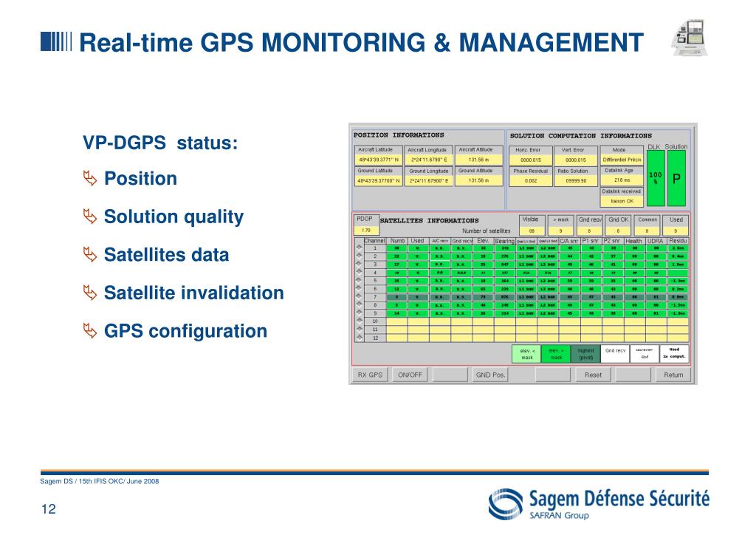Click the Datalink Age value 218 ms

(622, 180)
